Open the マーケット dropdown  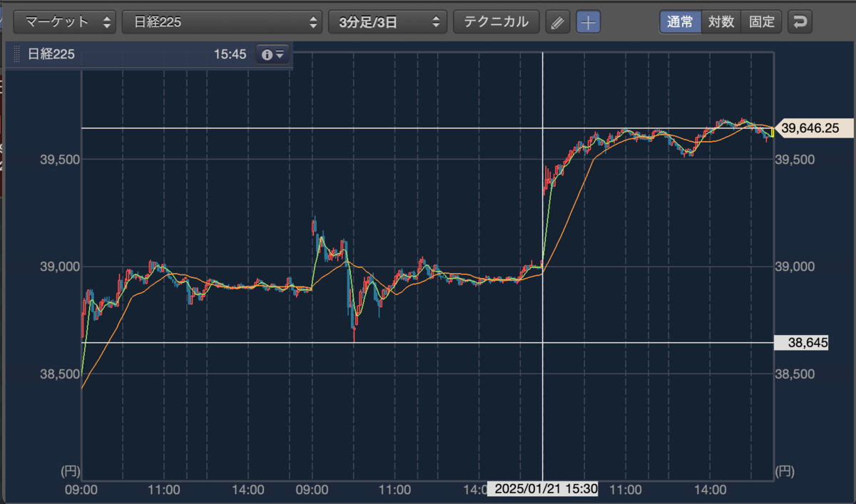[x=65, y=21]
